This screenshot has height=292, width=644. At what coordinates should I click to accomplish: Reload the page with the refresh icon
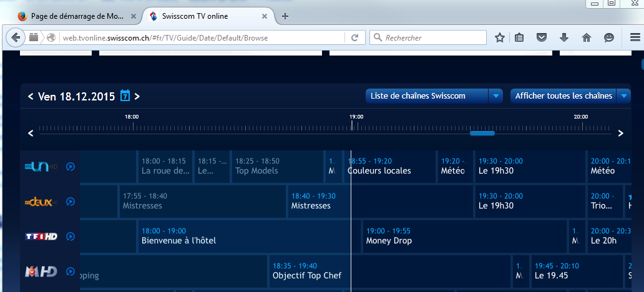tap(355, 38)
